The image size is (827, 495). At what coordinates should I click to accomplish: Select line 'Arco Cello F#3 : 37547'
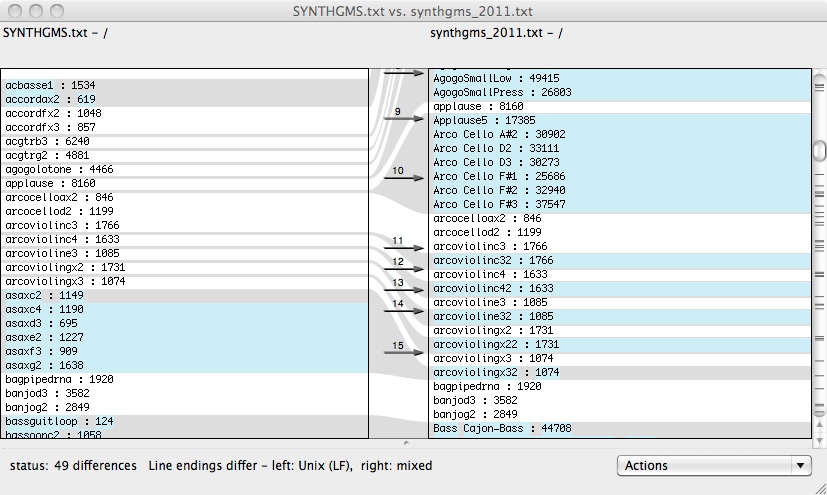pyautogui.click(x=620, y=204)
